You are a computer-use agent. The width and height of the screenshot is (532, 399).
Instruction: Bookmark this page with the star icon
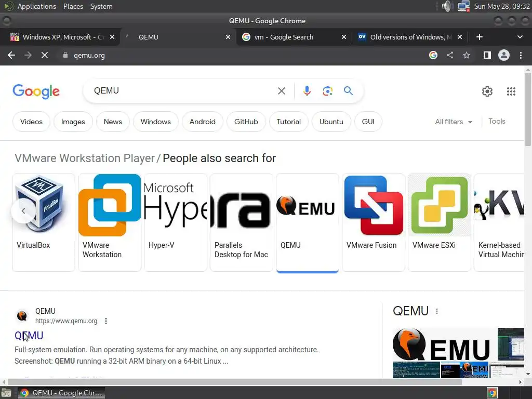coord(467,55)
